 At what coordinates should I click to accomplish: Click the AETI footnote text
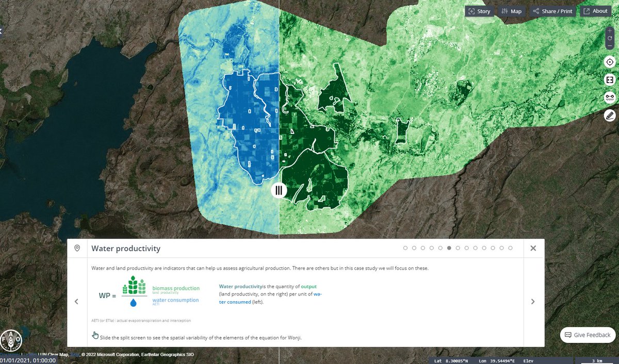[141, 321]
